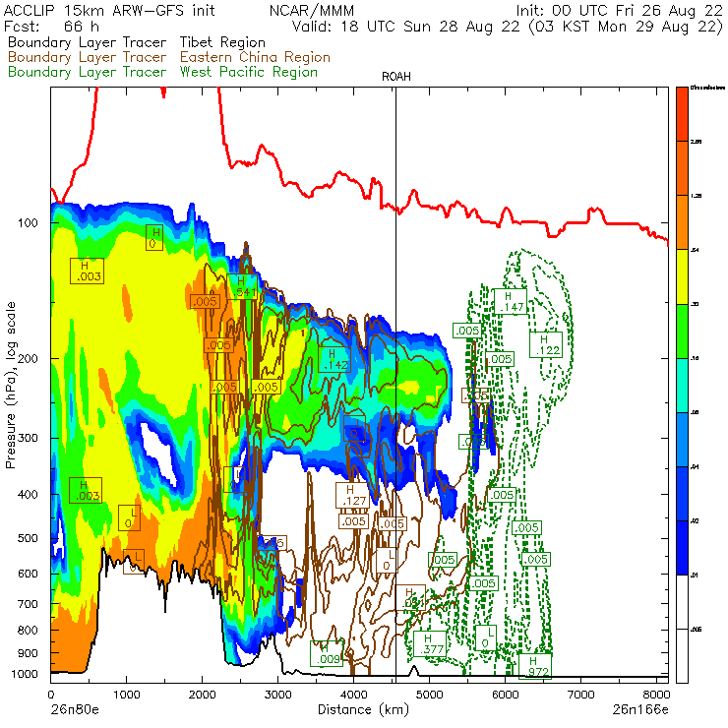728x728 pixels.
Task: Click the '400' pressure axis tick
Action: coord(28,495)
